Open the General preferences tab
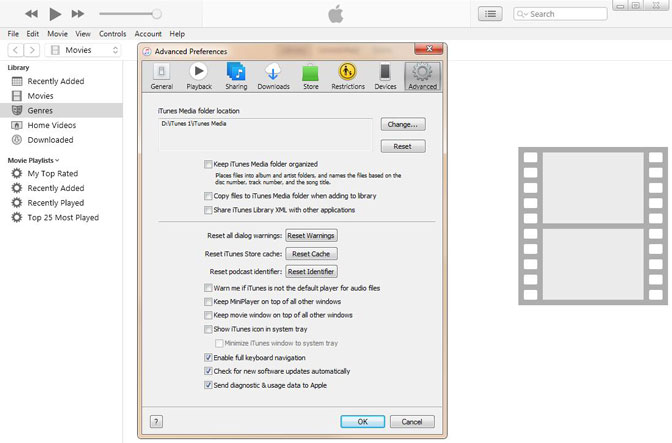This screenshot has height=443, width=672. pos(162,77)
